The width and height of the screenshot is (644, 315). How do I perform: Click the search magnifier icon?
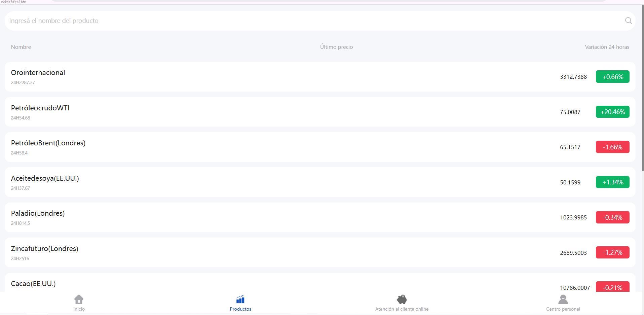(628, 21)
